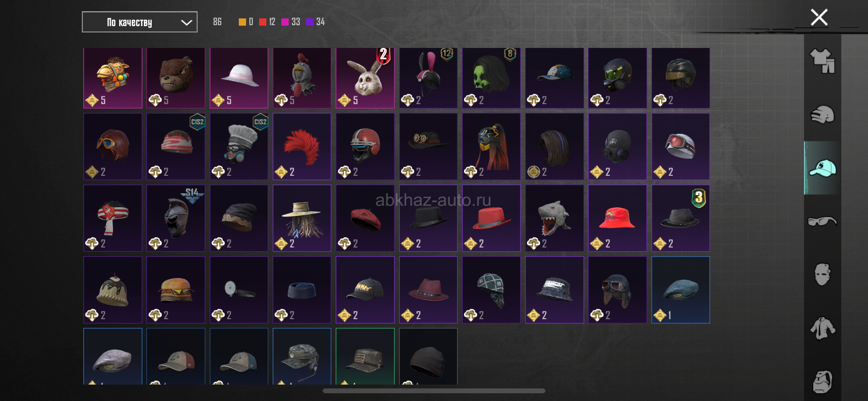Select the brown bear head item
The height and width of the screenshot is (401, 868).
(176, 78)
